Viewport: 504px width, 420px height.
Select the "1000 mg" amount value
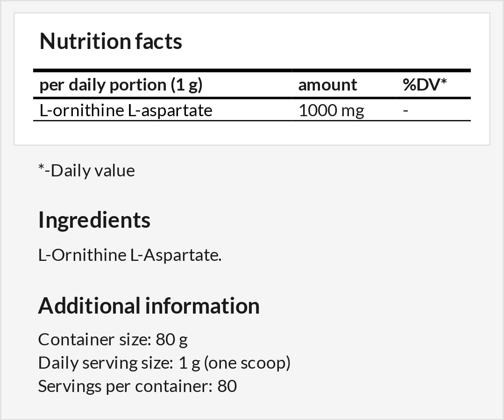(331, 110)
